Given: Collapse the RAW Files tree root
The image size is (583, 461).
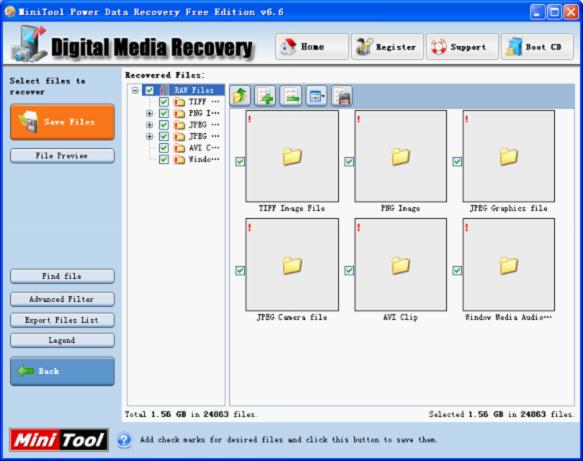Looking at the screenshot, I should (135, 90).
